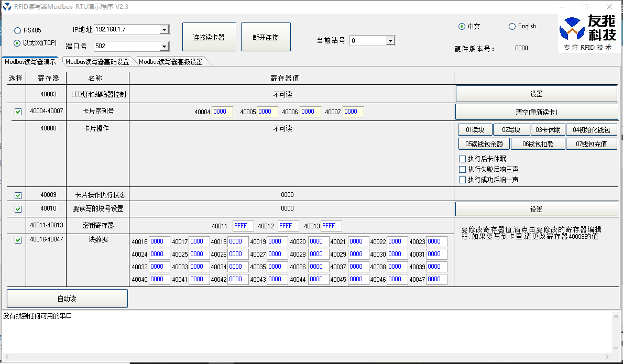Viewport: 623px width, 364px height.
Task: Enable the 执行后卡休眠 checkbox
Action: (x=462, y=159)
